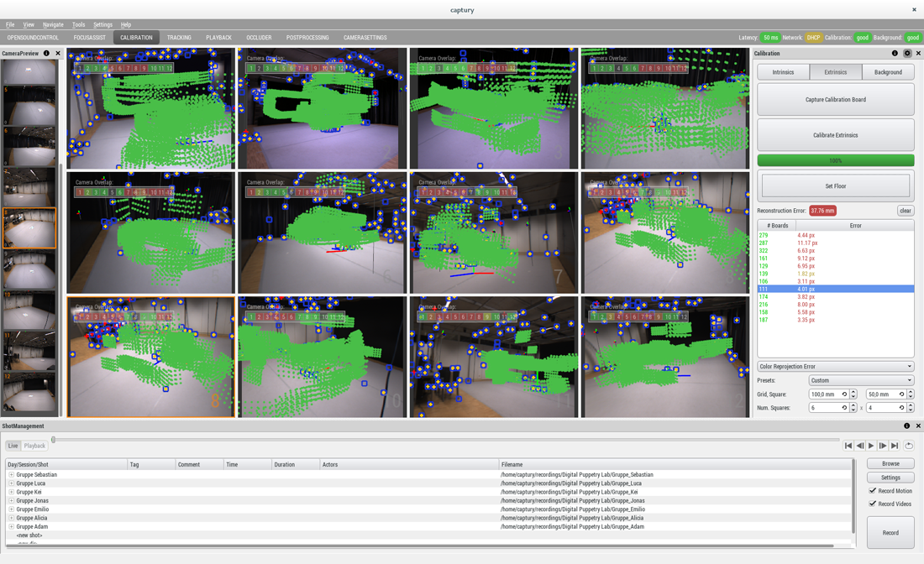The width and height of the screenshot is (924, 564).
Task: Toggle the loop playback icon
Action: coord(909,446)
